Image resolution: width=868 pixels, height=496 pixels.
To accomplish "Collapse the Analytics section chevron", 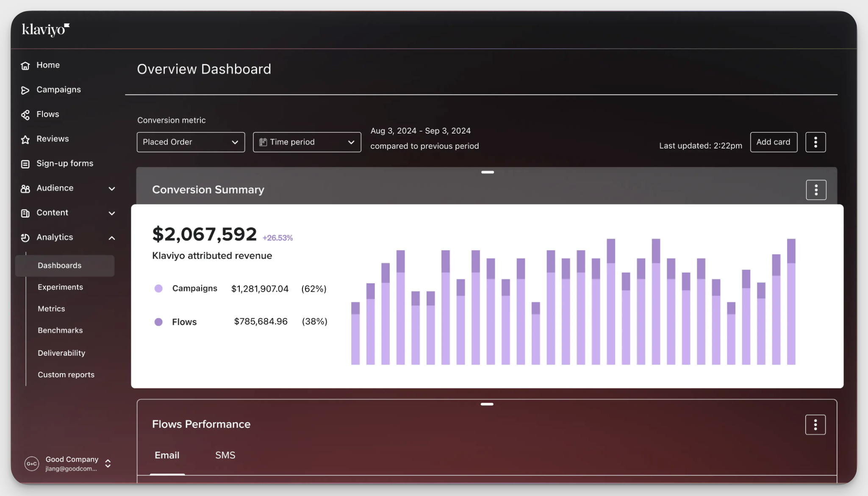I will [112, 238].
